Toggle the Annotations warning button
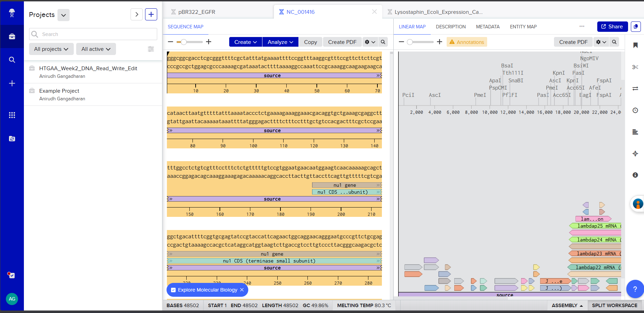The height and width of the screenshot is (313, 644). coord(466,42)
